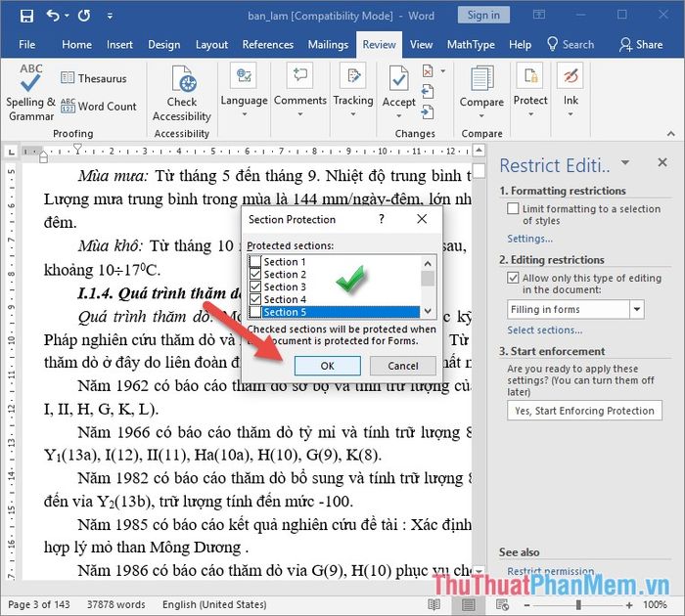Image resolution: width=685 pixels, height=616 pixels.
Task: Uncheck the Section 4 checkbox
Action: tap(255, 299)
